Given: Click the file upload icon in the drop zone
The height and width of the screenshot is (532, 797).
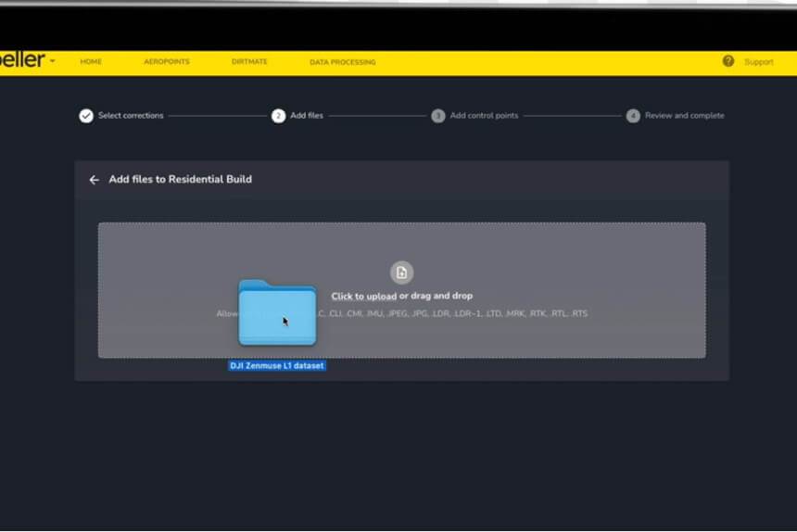Looking at the screenshot, I should pyautogui.click(x=401, y=272).
